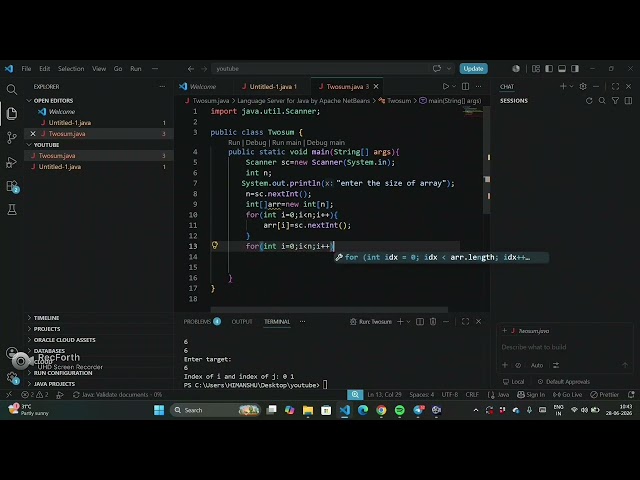640x480 pixels.
Task: Open Customize Layout control
Action: click(536, 69)
